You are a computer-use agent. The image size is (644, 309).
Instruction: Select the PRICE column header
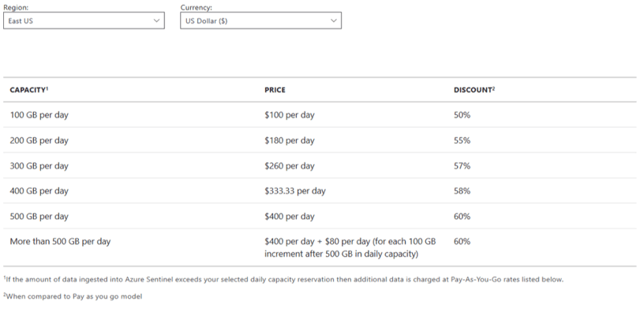pyautogui.click(x=275, y=91)
